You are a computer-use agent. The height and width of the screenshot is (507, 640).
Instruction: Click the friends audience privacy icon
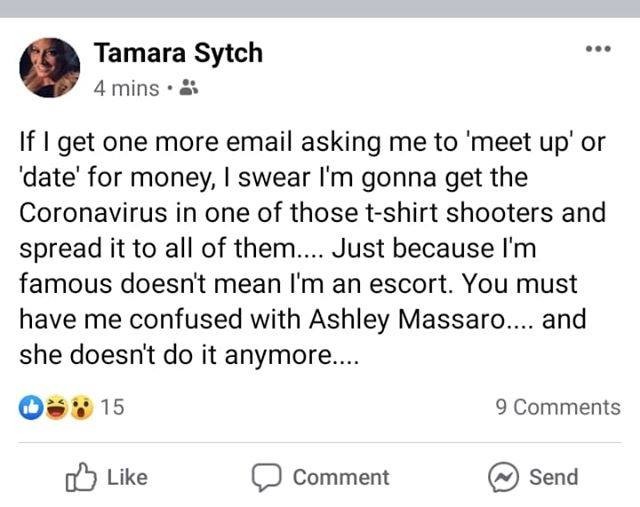coord(189,88)
